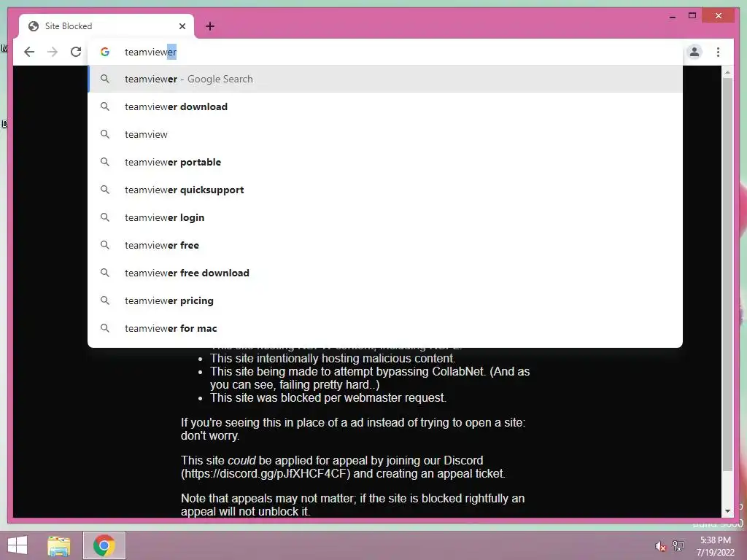Open the Windows Start button
This screenshot has height=560, width=747.
click(18, 545)
